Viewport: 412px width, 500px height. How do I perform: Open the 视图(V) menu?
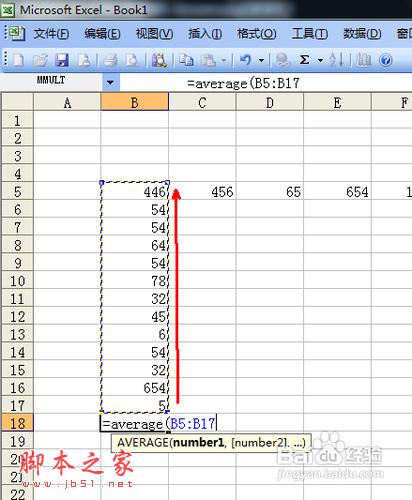tap(154, 34)
